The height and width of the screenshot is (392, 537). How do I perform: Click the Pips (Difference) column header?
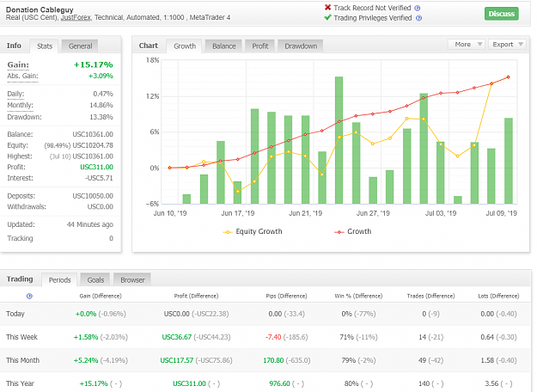coord(286,296)
